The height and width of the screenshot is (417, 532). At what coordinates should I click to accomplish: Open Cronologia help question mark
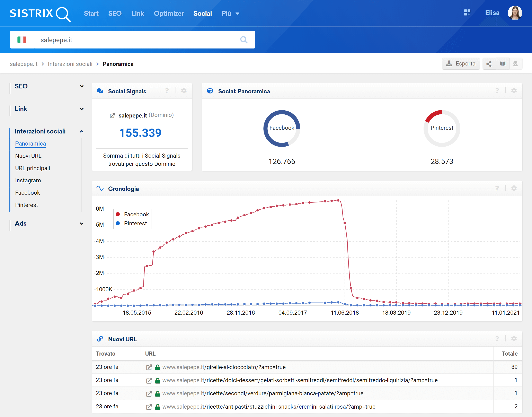[x=497, y=188]
